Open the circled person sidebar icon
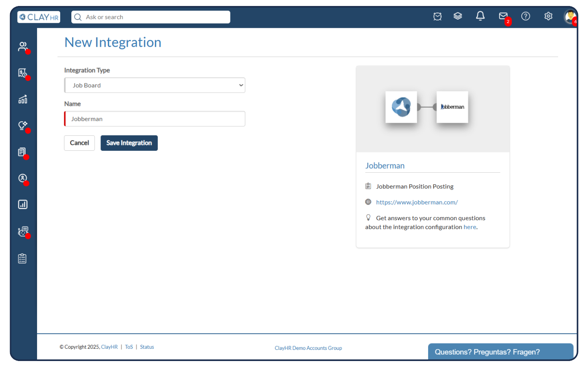588x367 pixels. point(23,178)
